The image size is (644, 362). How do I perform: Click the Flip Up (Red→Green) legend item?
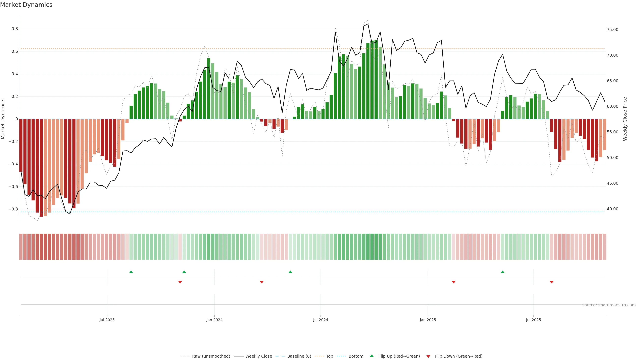click(399, 356)
